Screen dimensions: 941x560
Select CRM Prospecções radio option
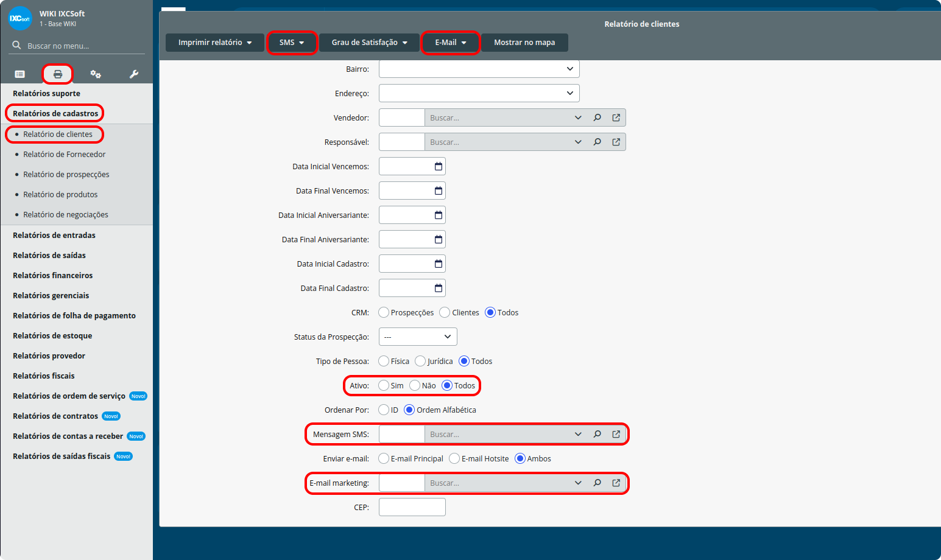[x=384, y=312]
